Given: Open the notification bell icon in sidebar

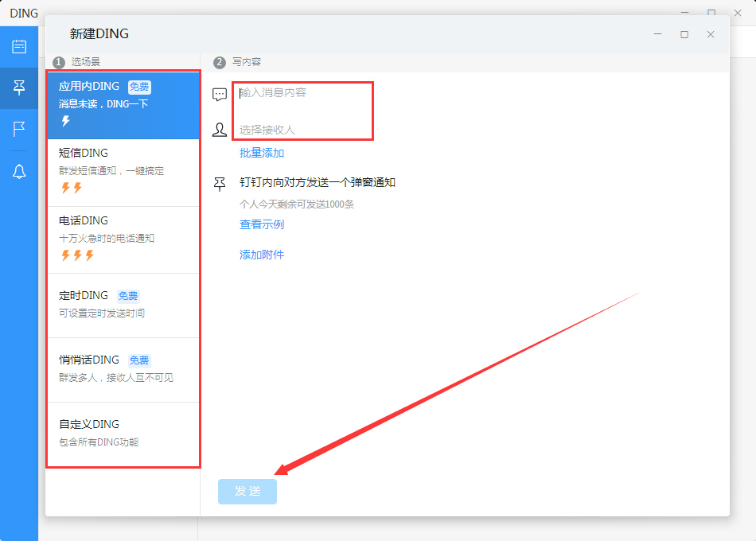Looking at the screenshot, I should point(18,170).
